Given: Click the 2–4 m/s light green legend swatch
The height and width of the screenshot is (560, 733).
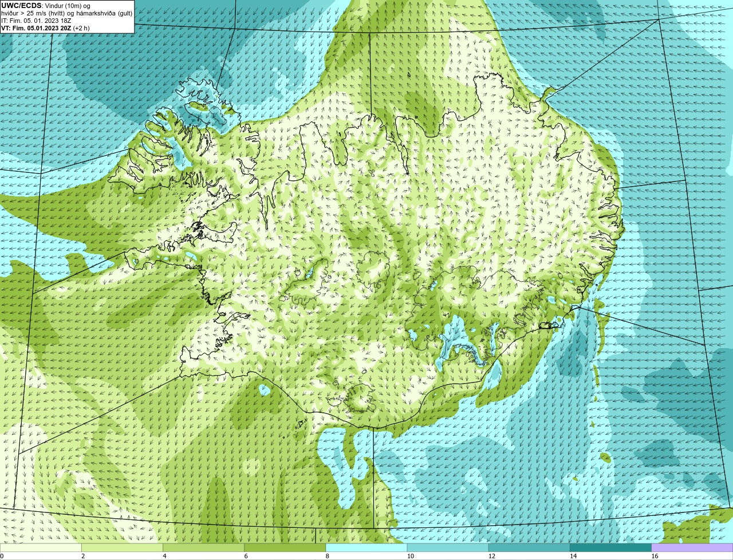Looking at the screenshot, I should (122, 548).
